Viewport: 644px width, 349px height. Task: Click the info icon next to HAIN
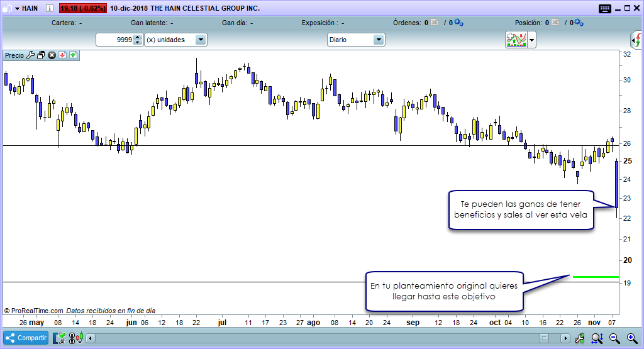[50, 9]
